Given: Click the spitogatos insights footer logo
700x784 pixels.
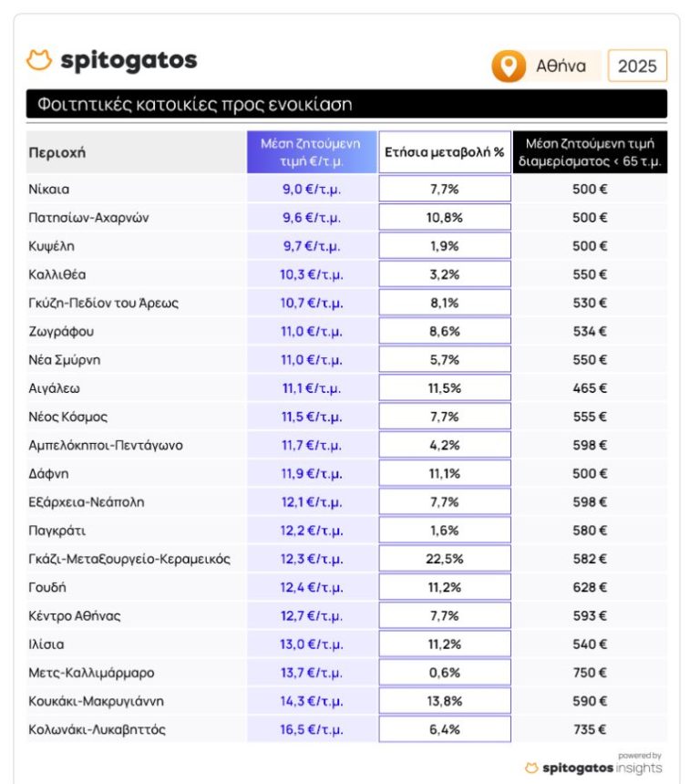Looking at the screenshot, I should 593,768.
